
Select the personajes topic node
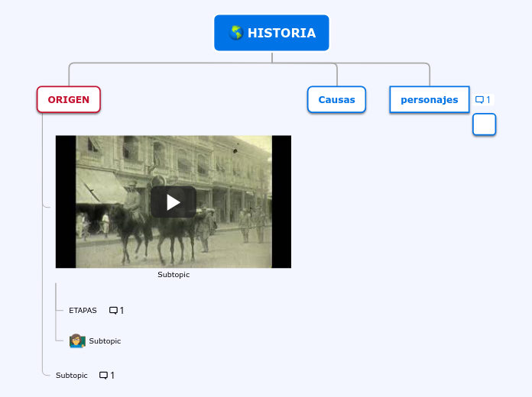click(430, 99)
